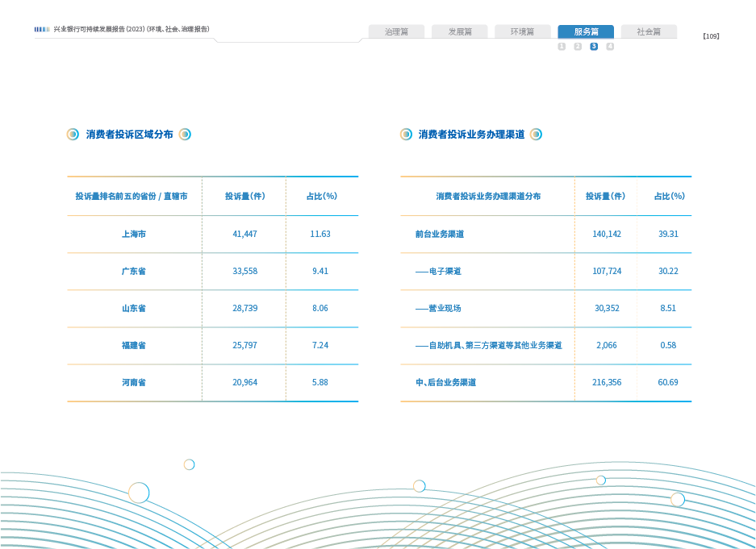Open the 社会篇 tab
Viewport: 756px width, 549px height.
tap(649, 31)
